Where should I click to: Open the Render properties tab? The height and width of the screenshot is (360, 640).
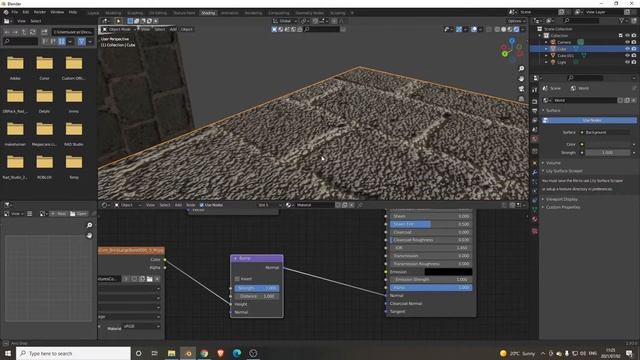[x=535, y=101]
